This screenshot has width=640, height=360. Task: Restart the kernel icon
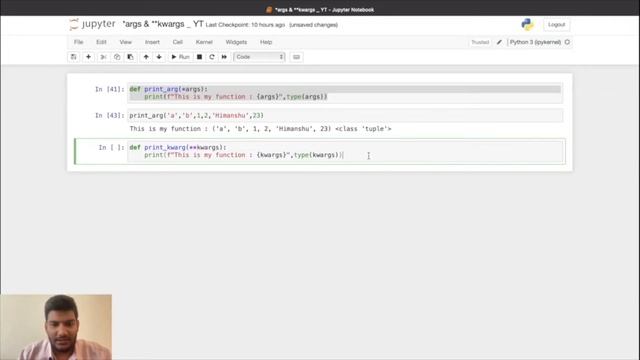click(212, 57)
